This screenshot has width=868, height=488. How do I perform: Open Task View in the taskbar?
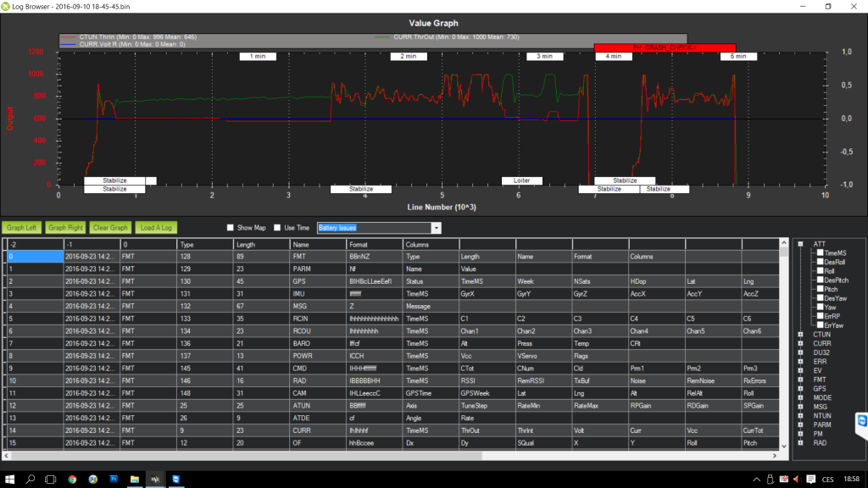[52, 480]
